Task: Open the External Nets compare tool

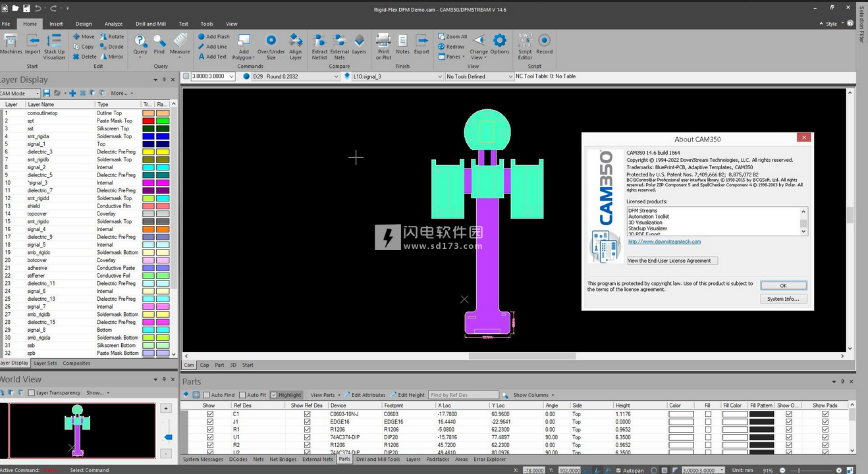Action: click(340, 47)
